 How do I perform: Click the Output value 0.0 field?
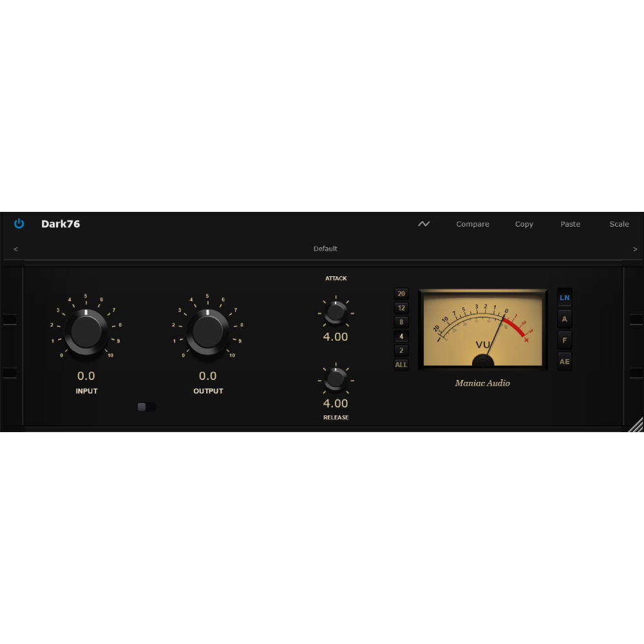[x=207, y=376]
